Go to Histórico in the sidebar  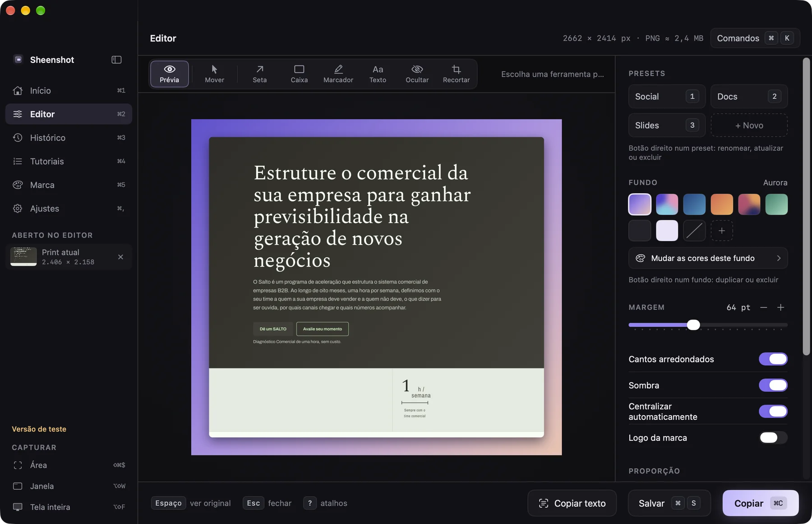point(69,138)
